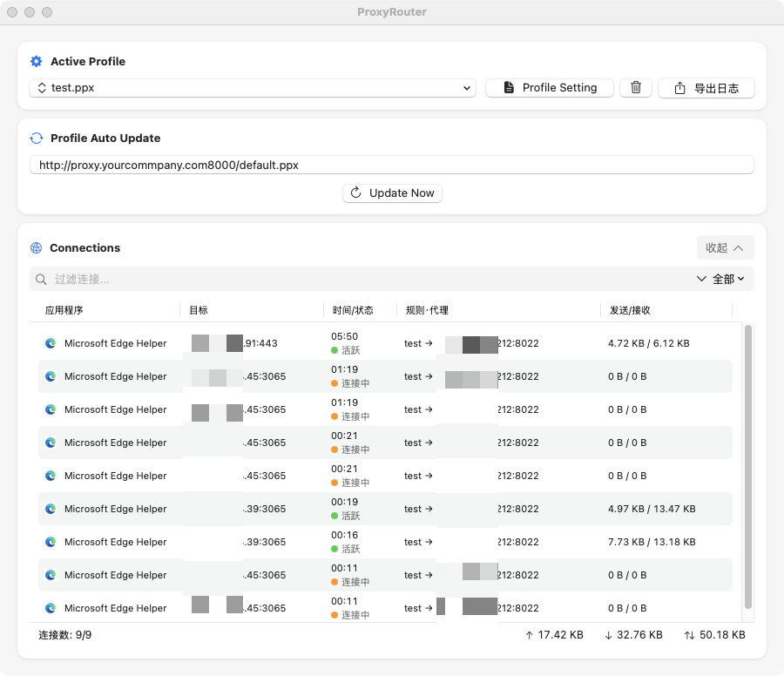Click the search magnifier icon in filter
784x676 pixels.
point(41,280)
